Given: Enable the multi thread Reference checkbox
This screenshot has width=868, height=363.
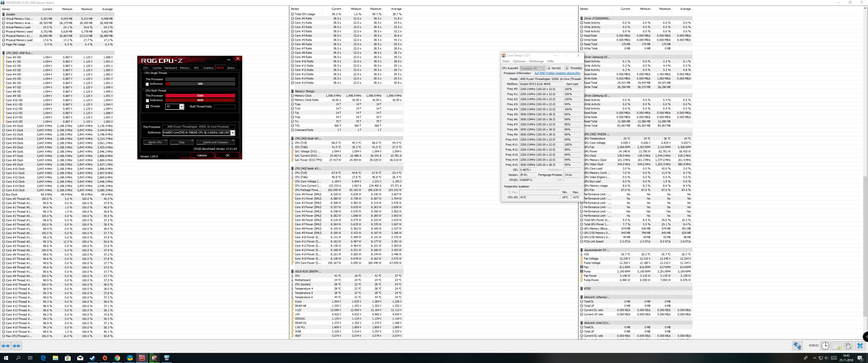Looking at the screenshot, I should (147, 100).
